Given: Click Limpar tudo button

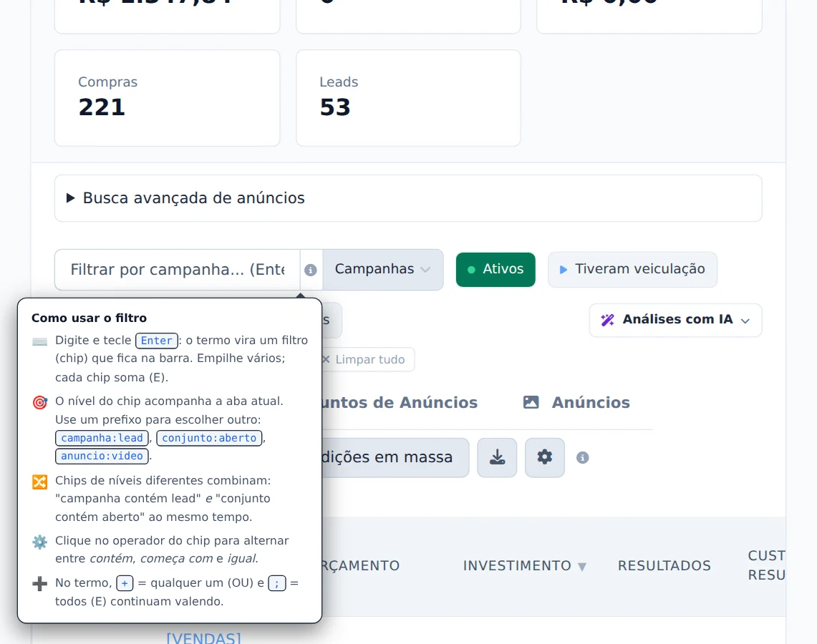Looking at the screenshot, I should (367, 359).
